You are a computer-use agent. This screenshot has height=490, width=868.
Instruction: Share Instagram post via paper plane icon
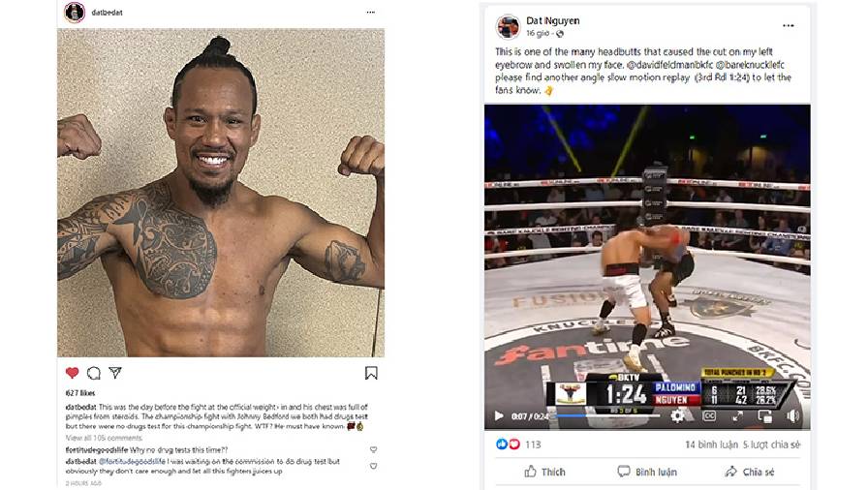coord(115,373)
